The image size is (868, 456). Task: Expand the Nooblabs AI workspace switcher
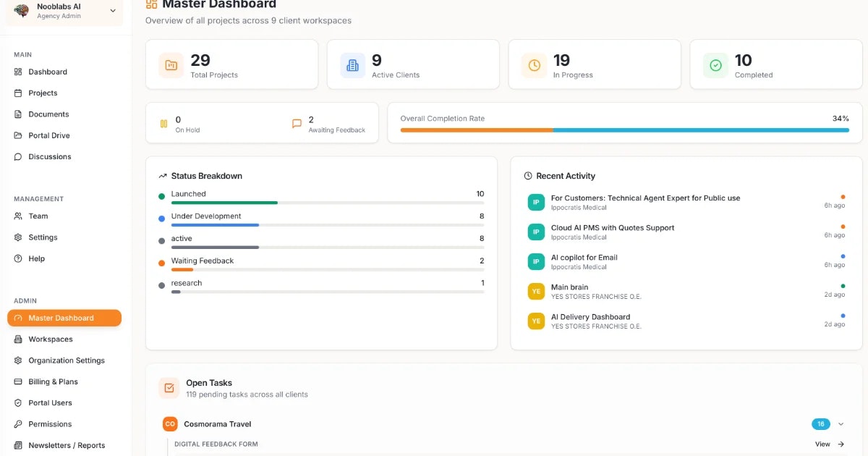112,11
